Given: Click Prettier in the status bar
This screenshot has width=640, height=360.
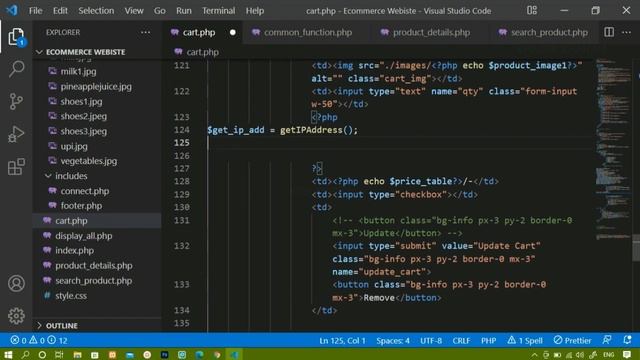Looking at the screenshot, I should (572, 340).
